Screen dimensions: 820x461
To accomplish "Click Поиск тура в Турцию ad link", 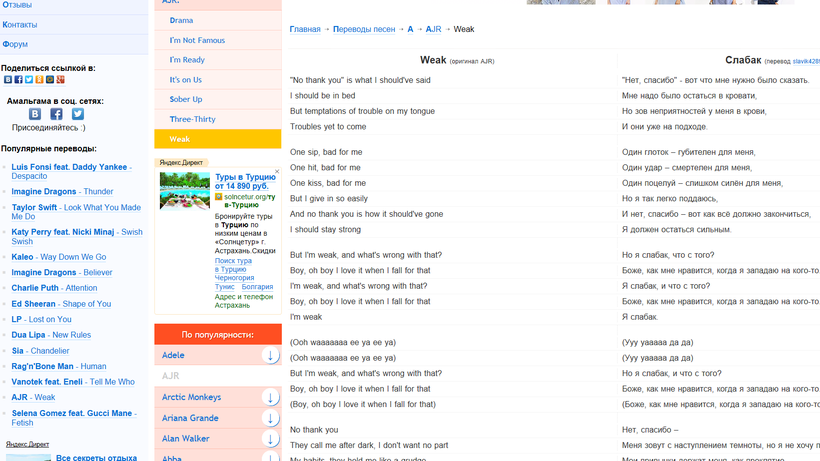I will coord(233,265).
